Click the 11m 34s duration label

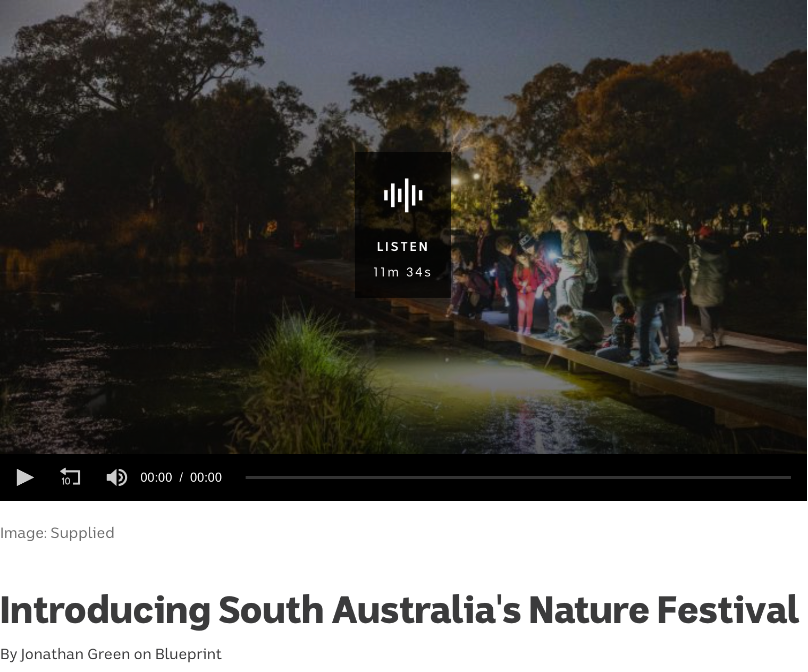[402, 272]
